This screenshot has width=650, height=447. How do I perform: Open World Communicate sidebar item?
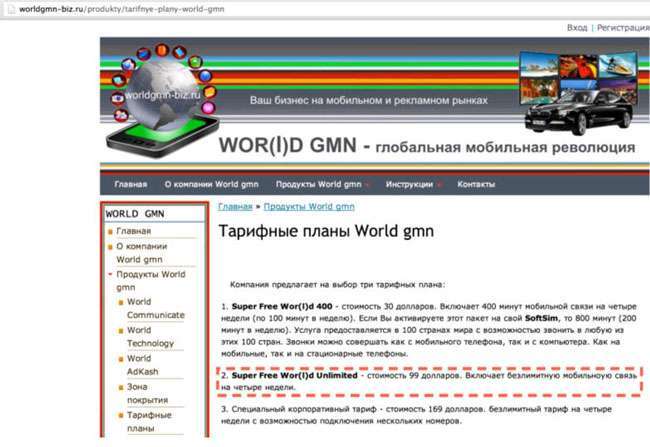(x=155, y=308)
